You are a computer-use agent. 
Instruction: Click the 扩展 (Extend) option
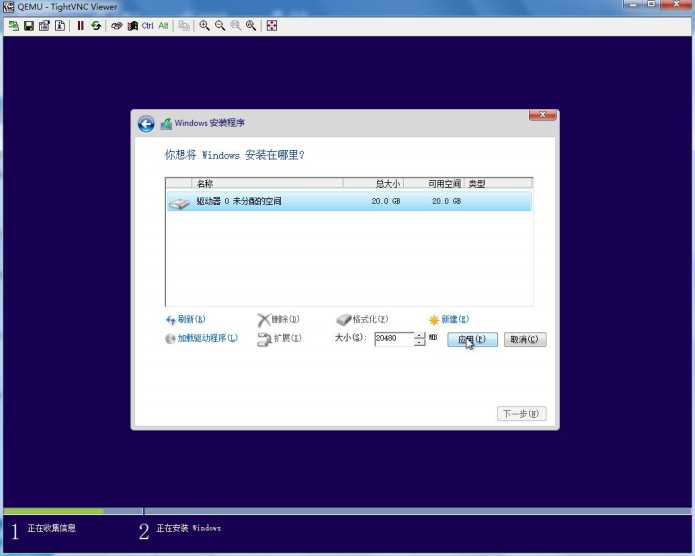click(x=279, y=338)
